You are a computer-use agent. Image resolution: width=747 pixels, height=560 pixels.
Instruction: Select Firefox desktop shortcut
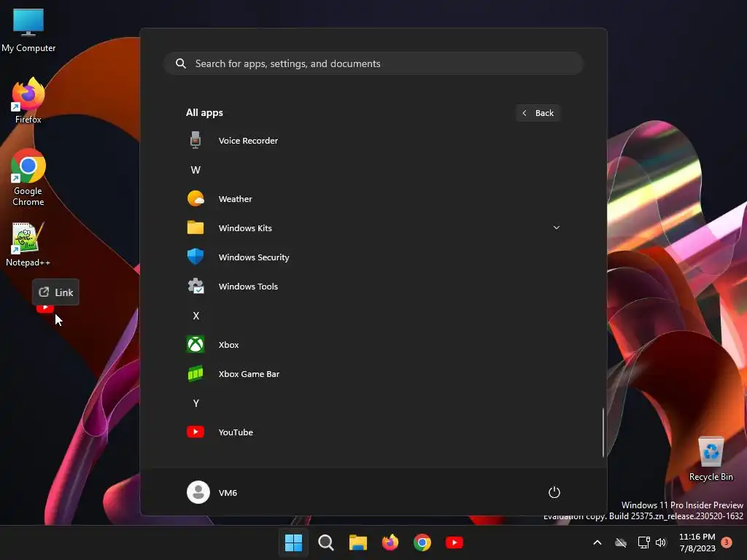(28, 101)
